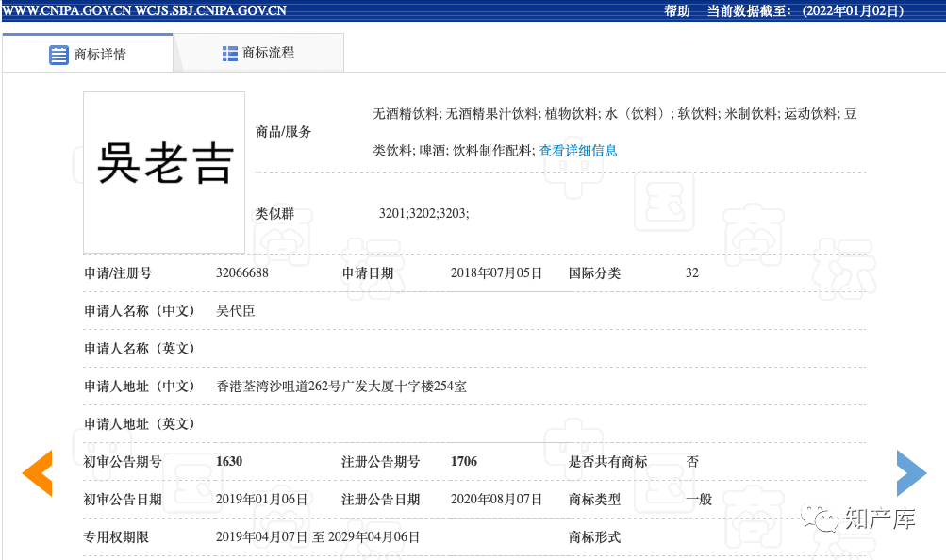The height and width of the screenshot is (560, 946).
Task: Click the list icon on 商标流程 tab
Action: [x=229, y=53]
